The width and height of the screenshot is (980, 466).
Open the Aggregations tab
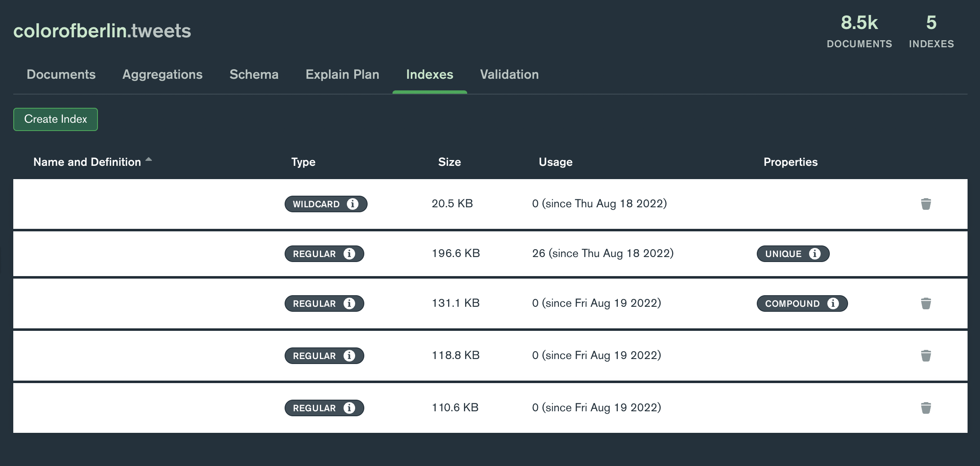(162, 75)
